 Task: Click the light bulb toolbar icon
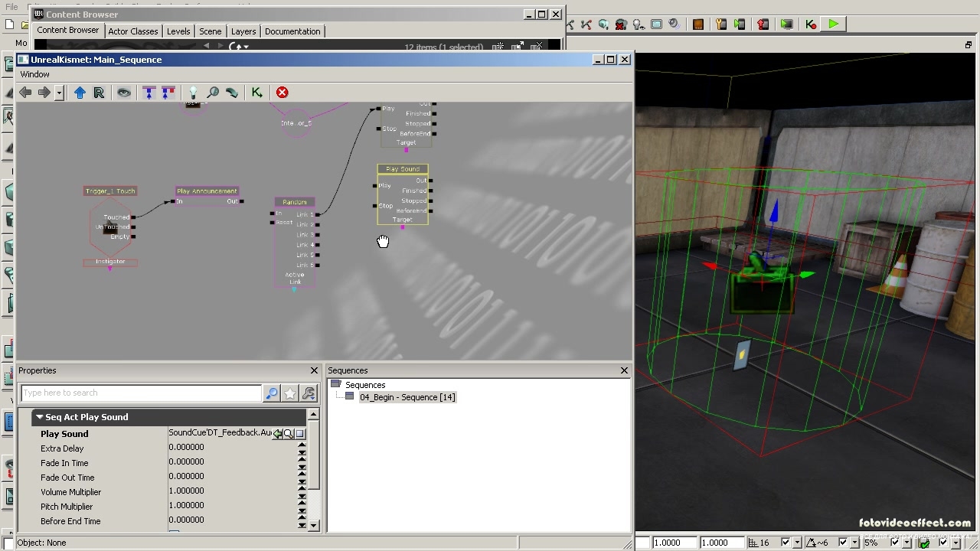(x=193, y=93)
